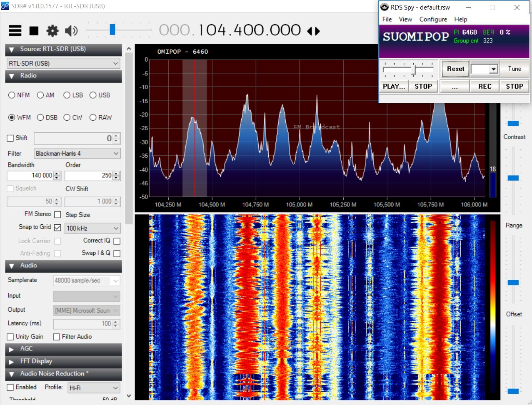Click the audio volume slider handle
This screenshot has height=405, width=532.
(112, 30)
